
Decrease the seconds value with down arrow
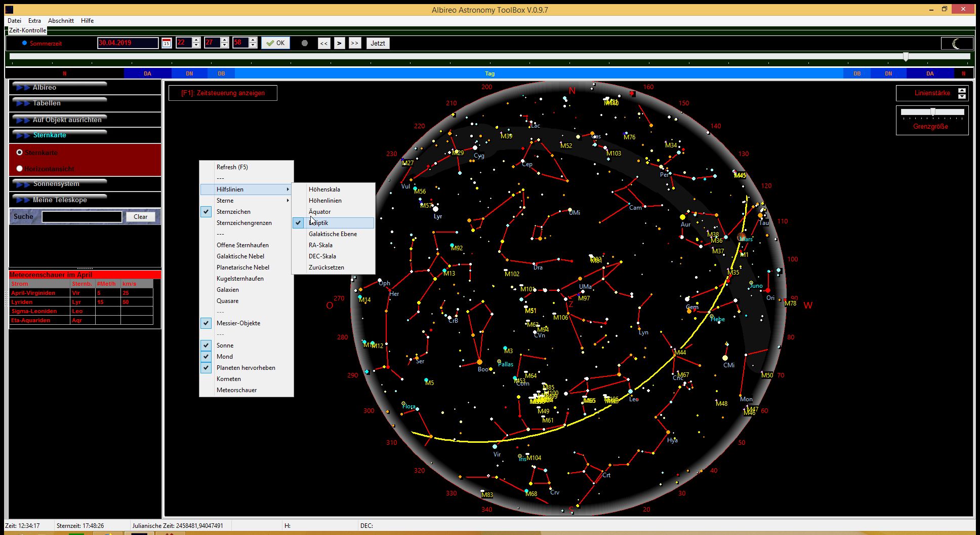[253, 46]
